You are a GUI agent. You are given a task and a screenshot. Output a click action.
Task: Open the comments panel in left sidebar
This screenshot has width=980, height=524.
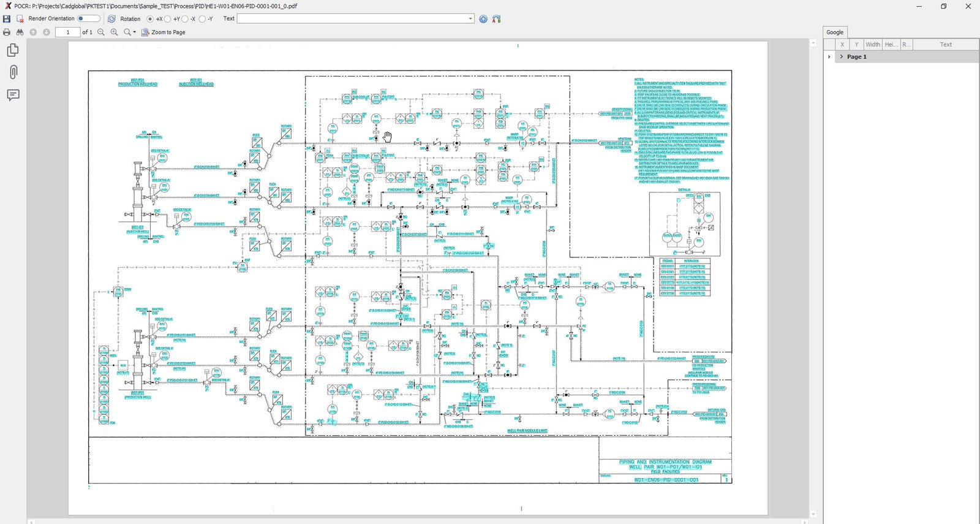tap(13, 95)
